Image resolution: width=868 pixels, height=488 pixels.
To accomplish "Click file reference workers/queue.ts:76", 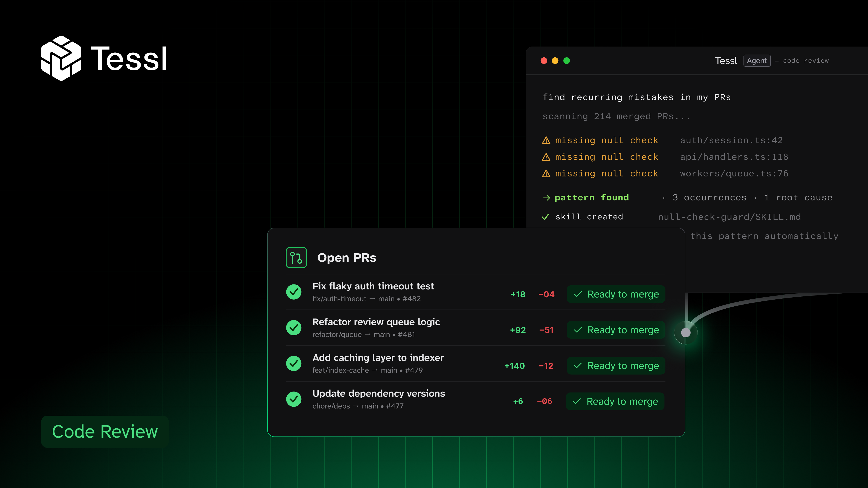I will (x=734, y=174).
